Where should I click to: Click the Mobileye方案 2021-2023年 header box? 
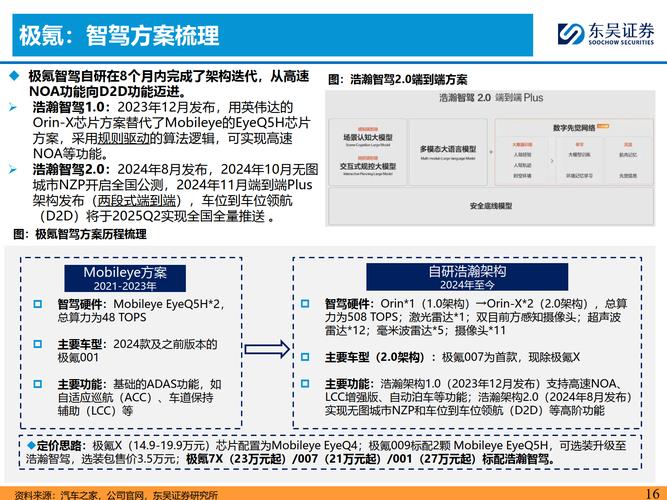[125, 278]
